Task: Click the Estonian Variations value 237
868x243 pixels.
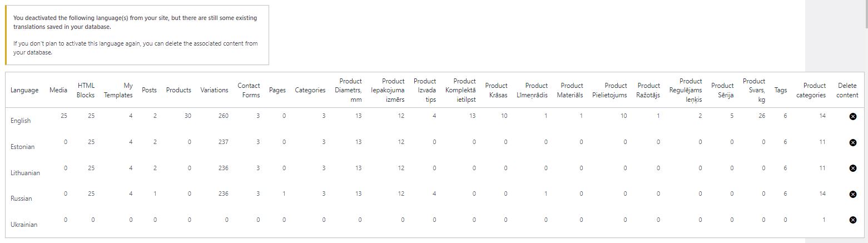Action: coord(224,142)
